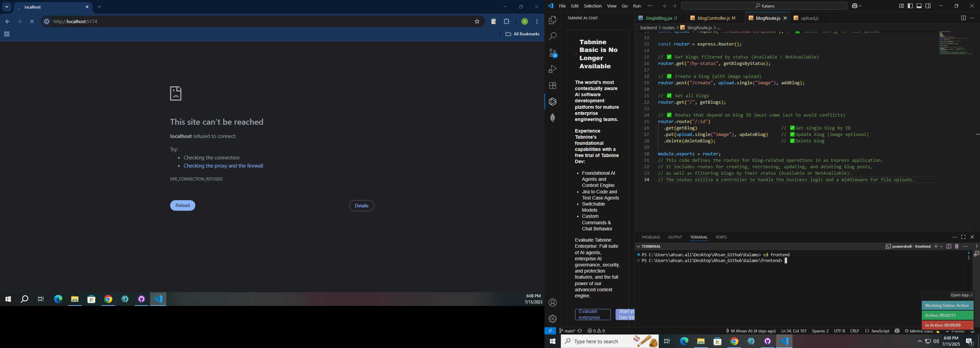The width and height of the screenshot is (980, 348).
Task: Maximize the panel size
Action: [x=963, y=237]
